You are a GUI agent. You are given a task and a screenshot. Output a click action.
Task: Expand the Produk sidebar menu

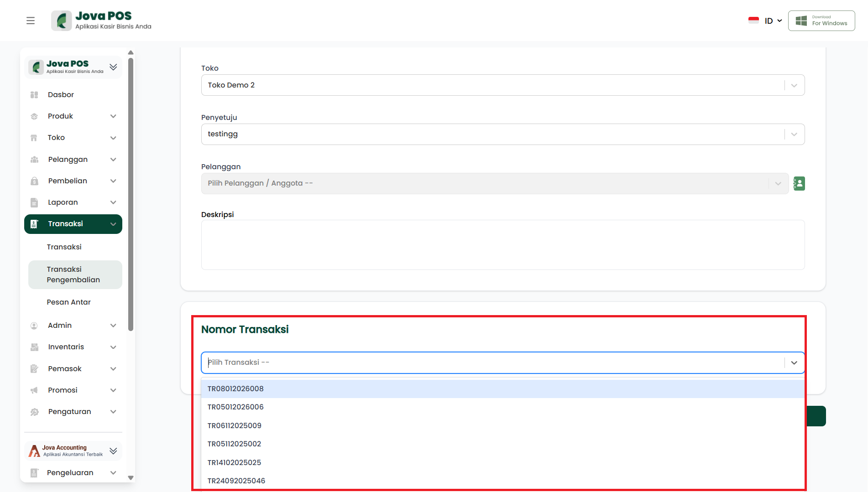click(x=113, y=116)
